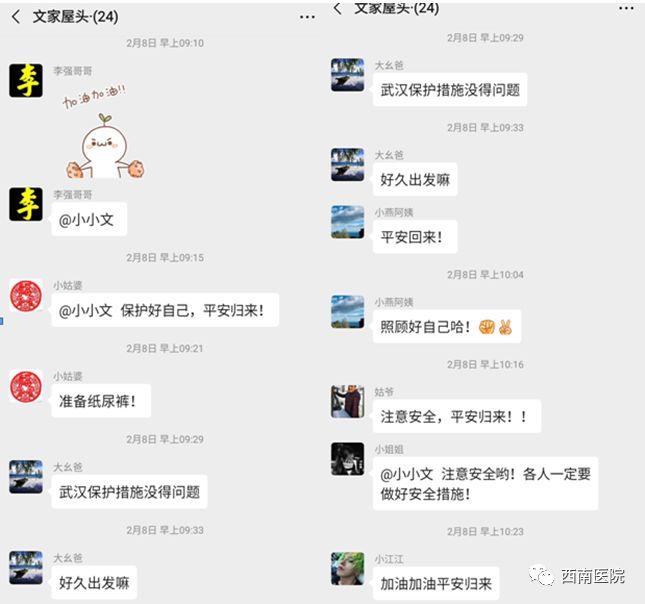Viewport: 645px width, 604px height.
Task: Tap the back arrow in left chat header
Action: [x=16, y=17]
